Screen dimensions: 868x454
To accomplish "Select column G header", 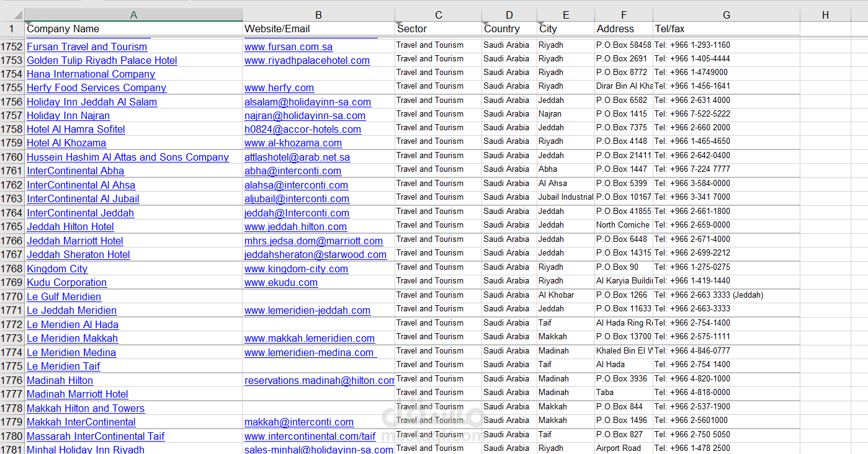I will 726,15.
